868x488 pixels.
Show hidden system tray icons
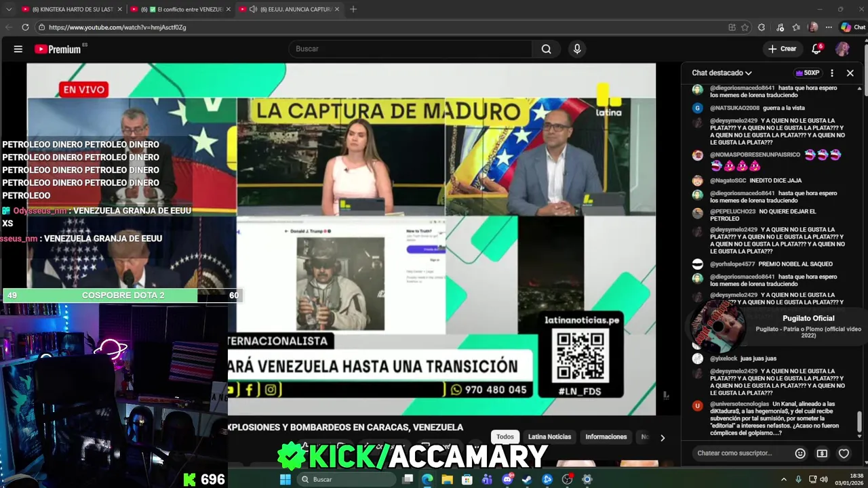pyautogui.click(x=784, y=479)
